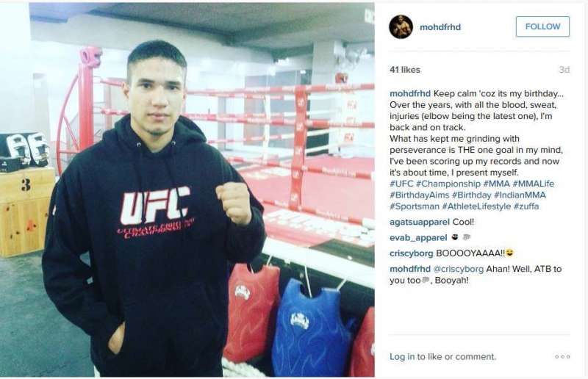Open mohdfrhd username in post header
588x379 pixels.
(x=440, y=27)
